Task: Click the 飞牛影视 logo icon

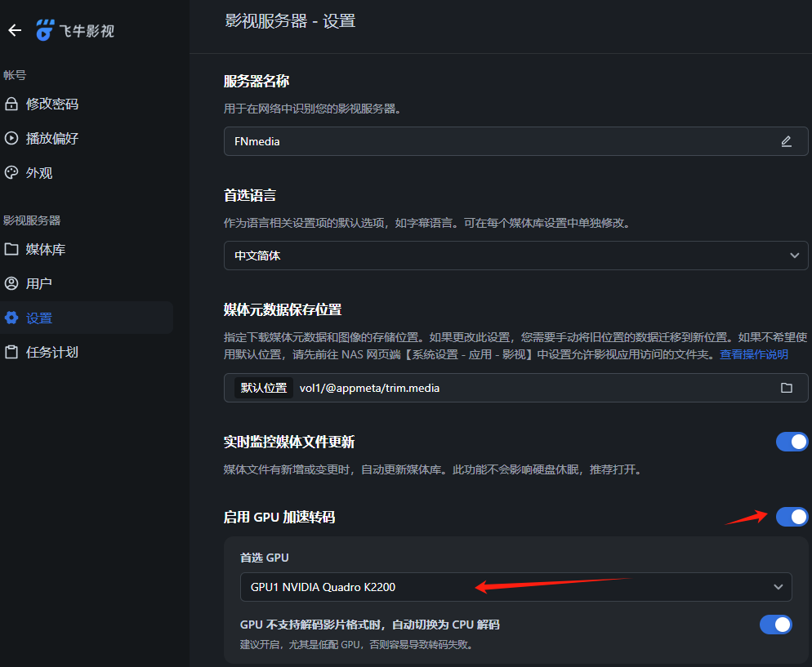Action: (45, 30)
